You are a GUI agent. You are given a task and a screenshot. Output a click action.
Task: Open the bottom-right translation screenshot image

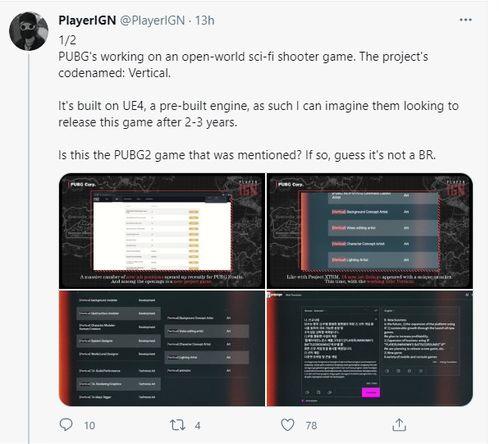[x=370, y=348]
